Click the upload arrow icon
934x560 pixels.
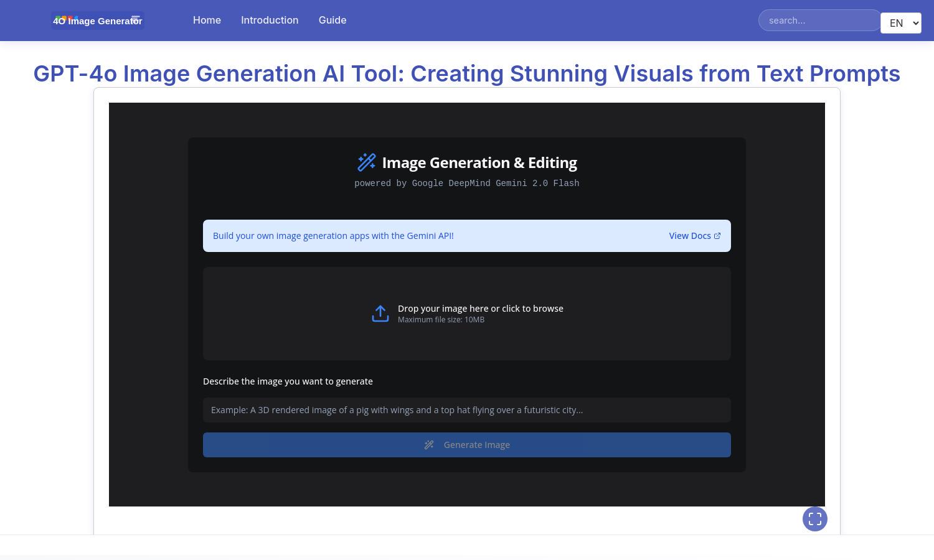point(380,314)
